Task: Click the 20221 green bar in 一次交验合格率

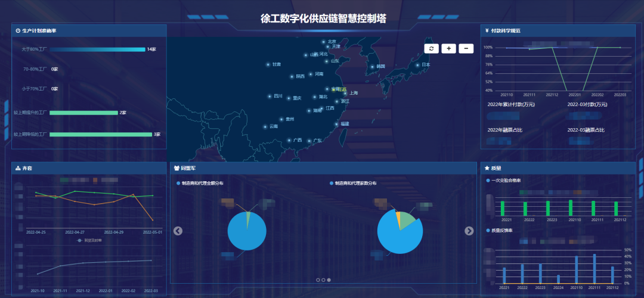Action: coord(502,208)
